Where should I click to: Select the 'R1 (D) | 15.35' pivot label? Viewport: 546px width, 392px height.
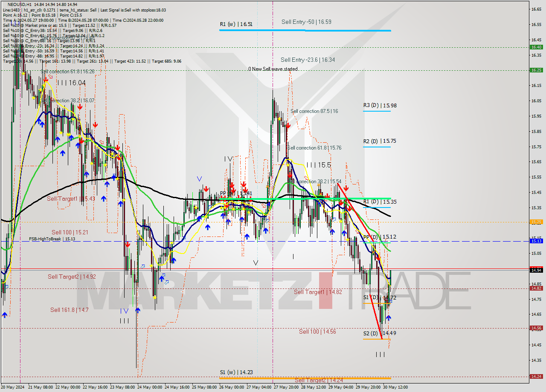(380, 202)
